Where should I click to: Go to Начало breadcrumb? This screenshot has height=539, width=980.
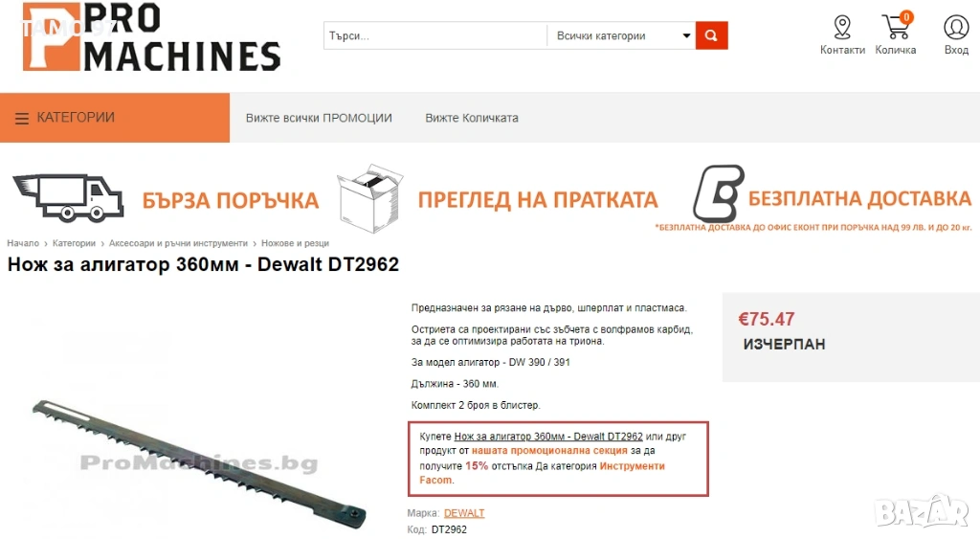click(23, 243)
